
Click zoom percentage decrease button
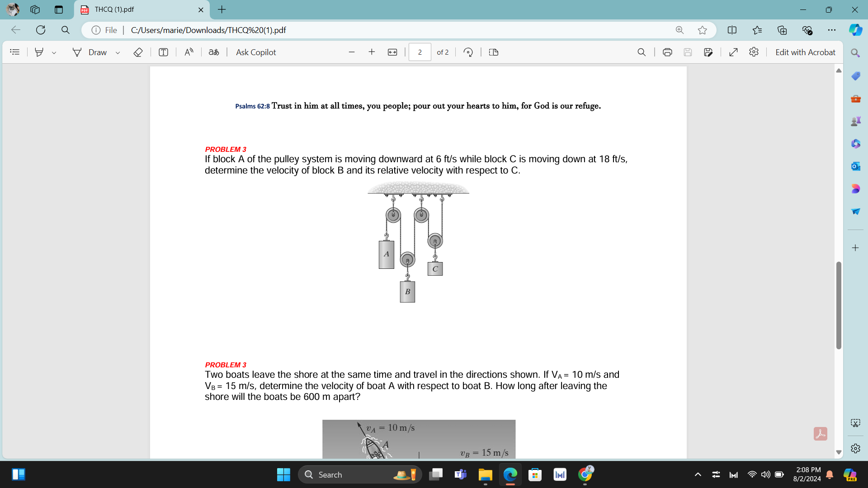[351, 52]
